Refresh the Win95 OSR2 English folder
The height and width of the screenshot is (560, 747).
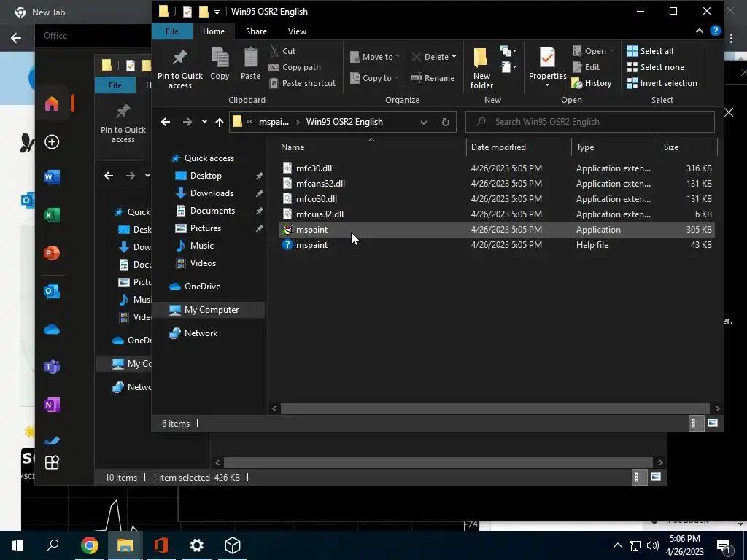(446, 122)
